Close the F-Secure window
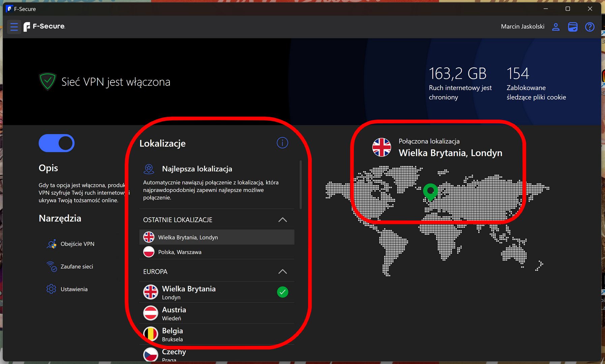Image resolution: width=605 pixels, height=364 pixels. (590, 9)
